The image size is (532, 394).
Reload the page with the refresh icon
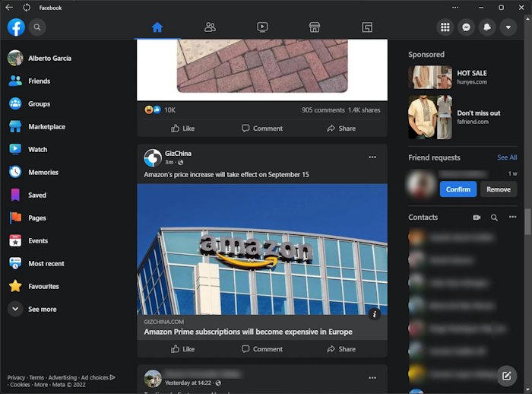coord(27,8)
